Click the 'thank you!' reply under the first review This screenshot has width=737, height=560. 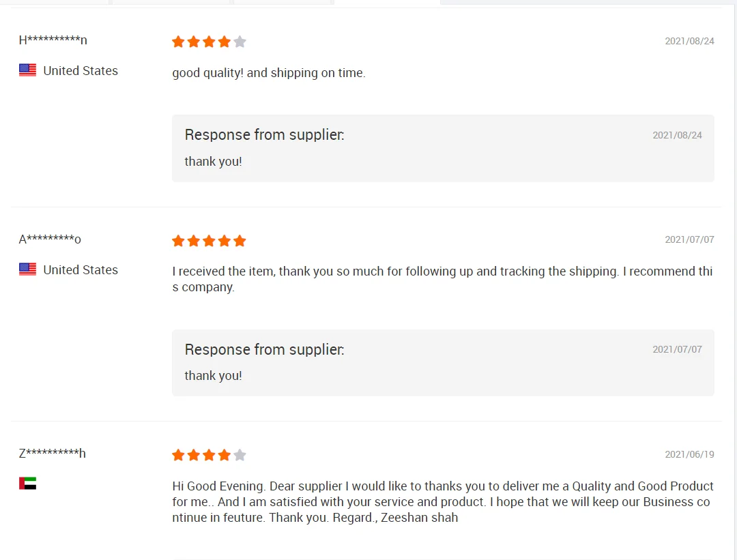point(213,162)
